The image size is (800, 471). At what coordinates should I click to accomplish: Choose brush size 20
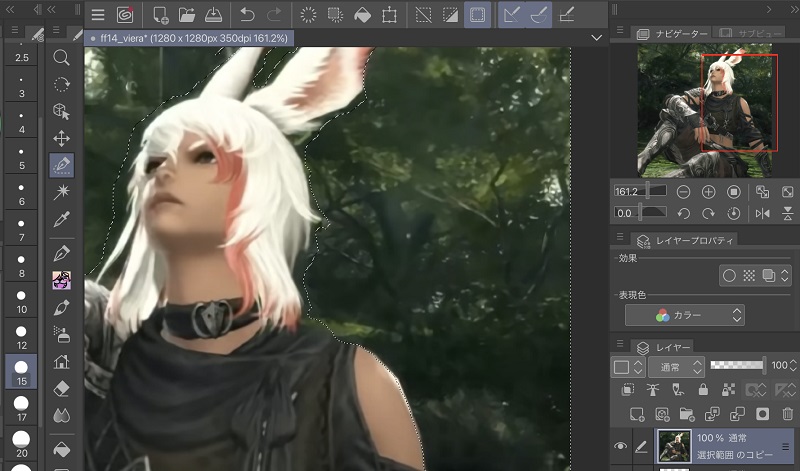click(x=21, y=443)
